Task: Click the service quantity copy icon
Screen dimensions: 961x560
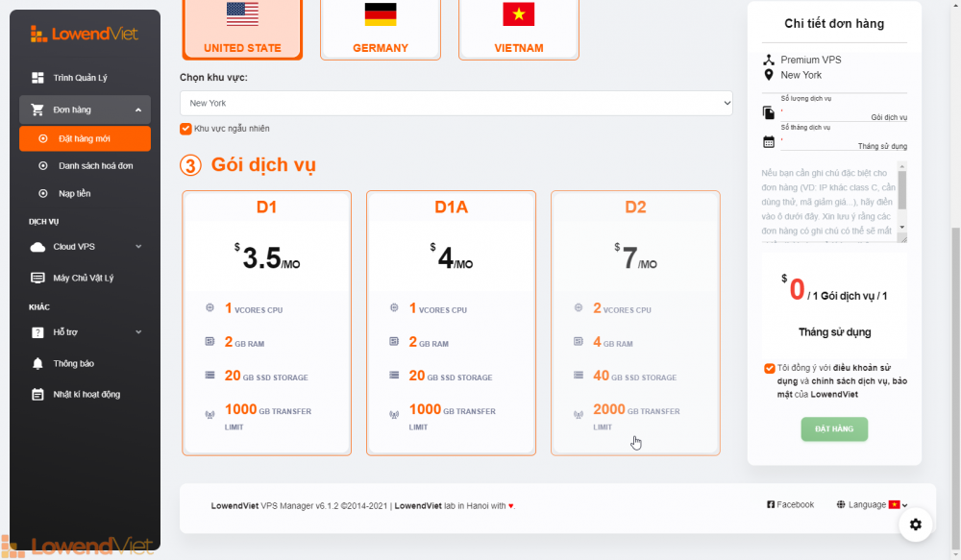Action: (769, 112)
